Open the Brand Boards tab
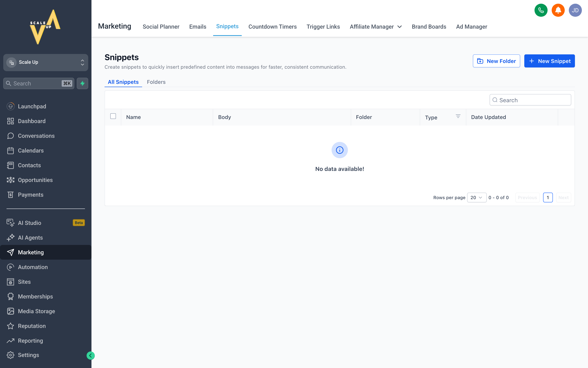This screenshot has width=588, height=368. [x=429, y=27]
